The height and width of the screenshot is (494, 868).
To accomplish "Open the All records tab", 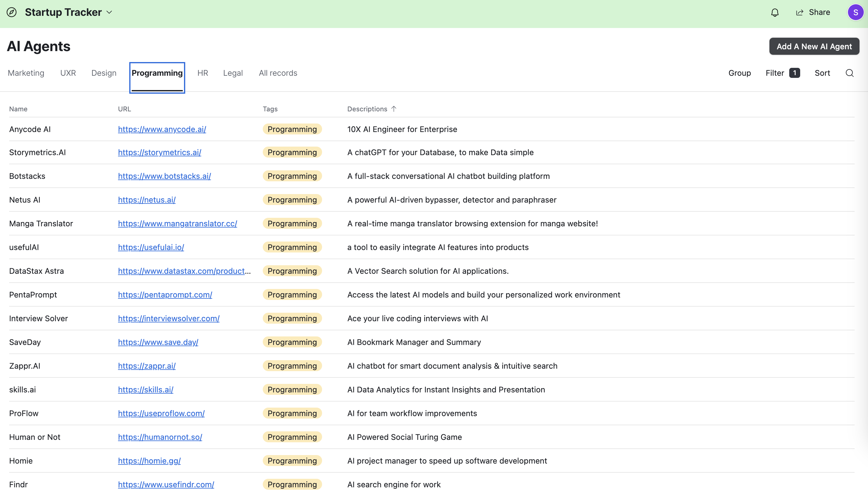I will [278, 73].
